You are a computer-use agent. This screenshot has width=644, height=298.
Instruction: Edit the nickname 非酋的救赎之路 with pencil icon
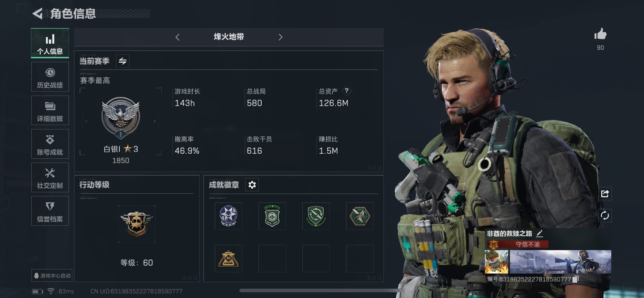tap(539, 234)
